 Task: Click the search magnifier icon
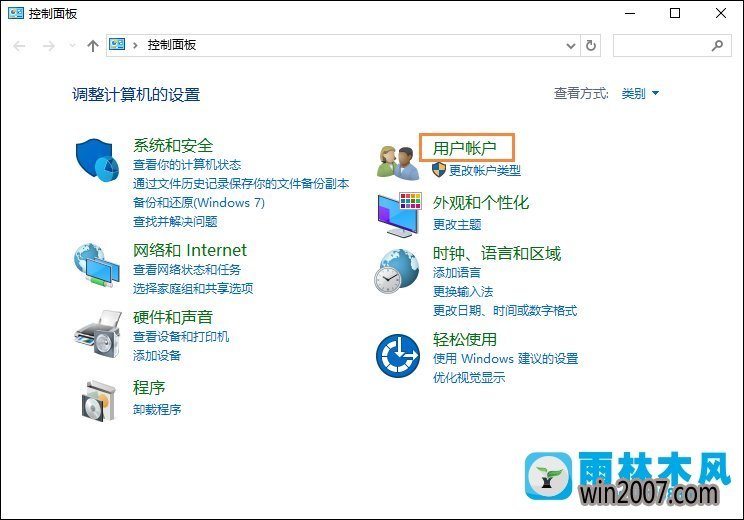(x=718, y=46)
